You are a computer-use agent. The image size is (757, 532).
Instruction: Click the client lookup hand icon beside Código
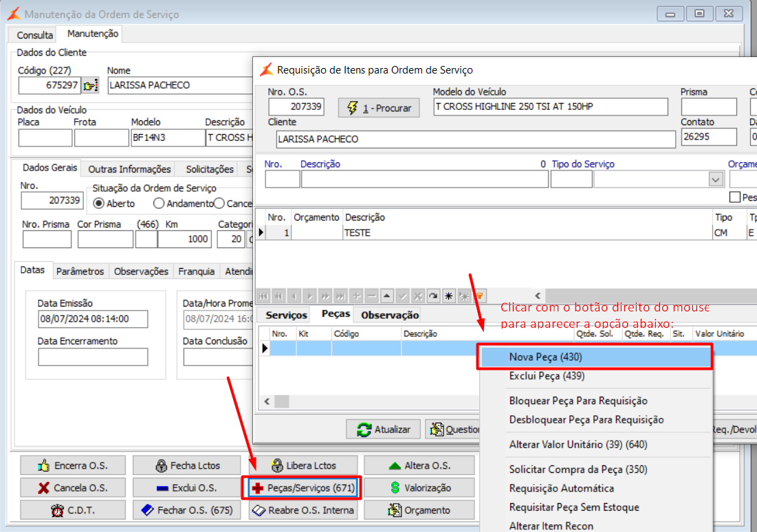tap(90, 85)
